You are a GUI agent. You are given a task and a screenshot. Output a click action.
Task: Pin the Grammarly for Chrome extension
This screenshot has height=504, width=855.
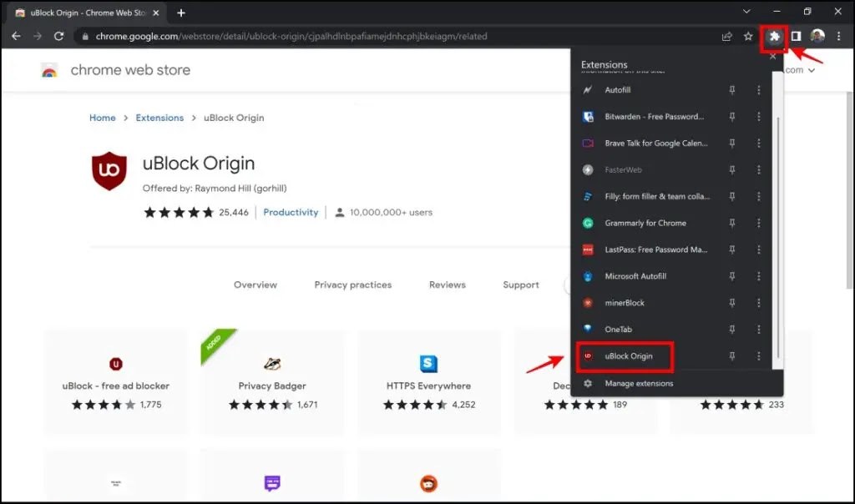click(x=731, y=223)
